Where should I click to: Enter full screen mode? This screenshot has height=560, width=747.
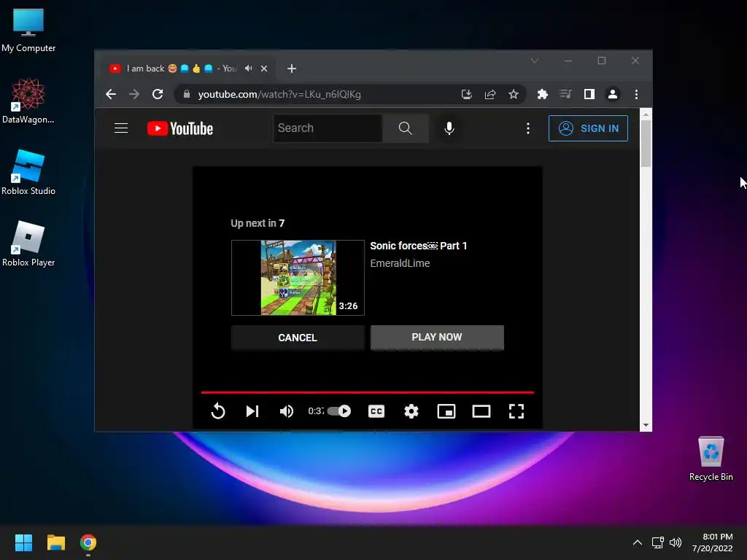(516, 411)
